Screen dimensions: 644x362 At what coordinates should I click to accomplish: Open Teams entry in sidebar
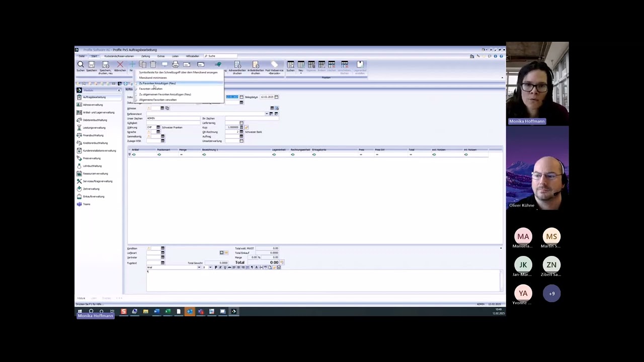[99, 204]
